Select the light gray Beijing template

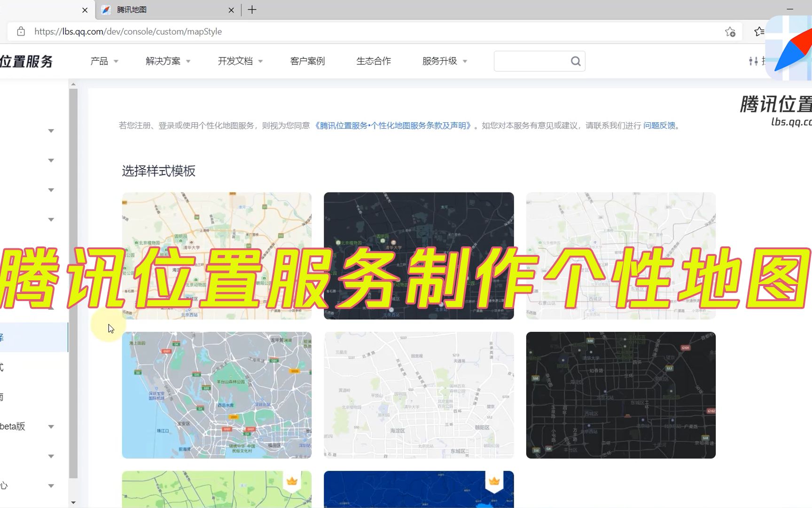point(419,395)
